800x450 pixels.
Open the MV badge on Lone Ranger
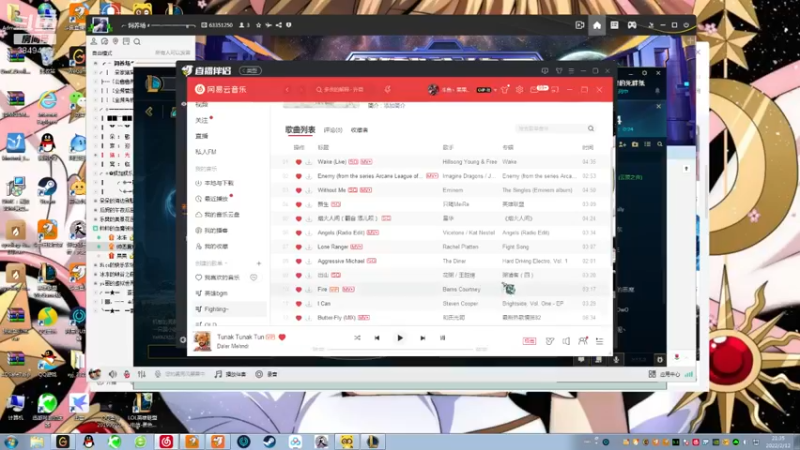tap(356, 247)
